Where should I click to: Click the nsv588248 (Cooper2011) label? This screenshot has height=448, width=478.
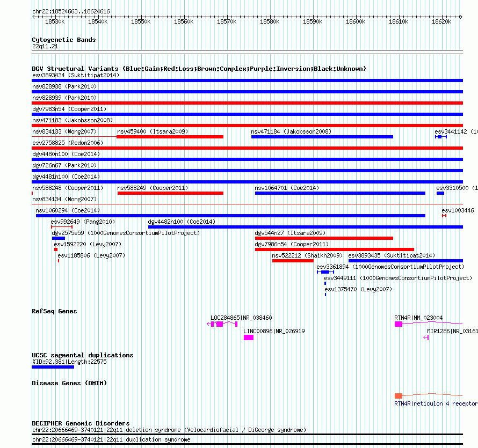point(68,188)
